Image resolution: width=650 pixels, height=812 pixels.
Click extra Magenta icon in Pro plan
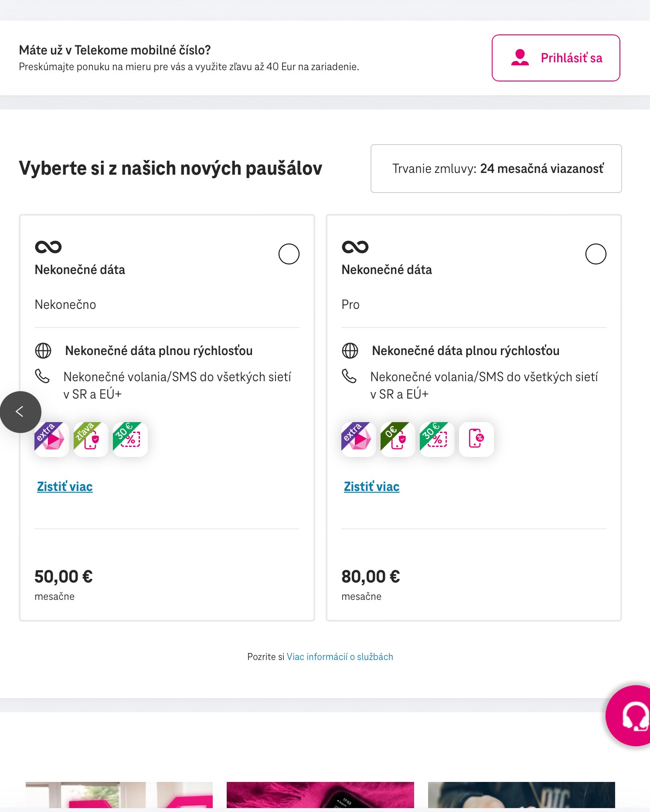tap(359, 439)
